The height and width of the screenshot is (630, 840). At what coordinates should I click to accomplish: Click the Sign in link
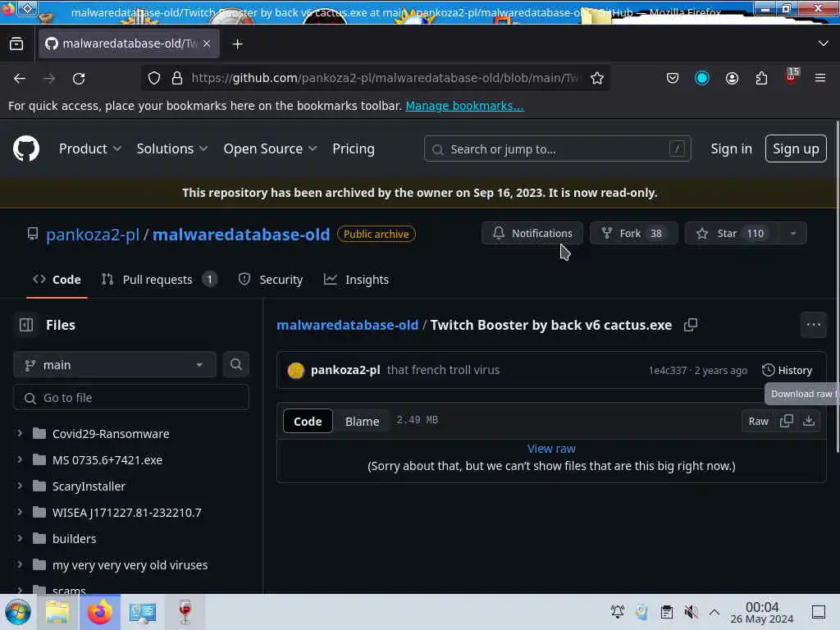tap(731, 149)
